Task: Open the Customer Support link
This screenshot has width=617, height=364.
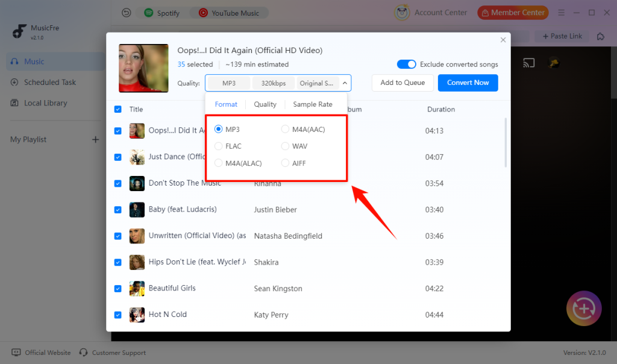Action: [x=113, y=353]
